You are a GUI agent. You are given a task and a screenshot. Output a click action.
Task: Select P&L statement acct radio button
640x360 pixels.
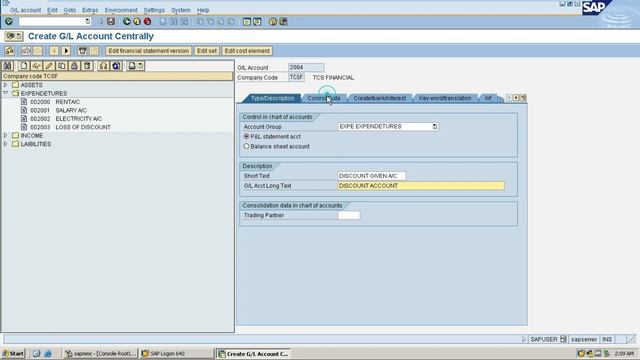tap(246, 136)
